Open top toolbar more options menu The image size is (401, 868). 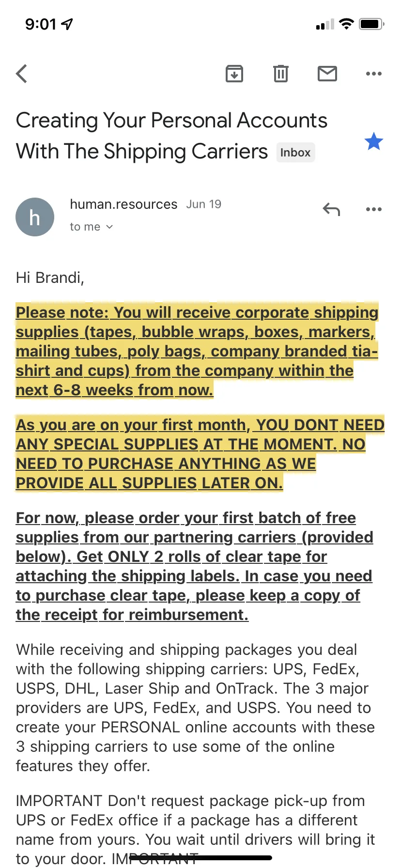[374, 74]
